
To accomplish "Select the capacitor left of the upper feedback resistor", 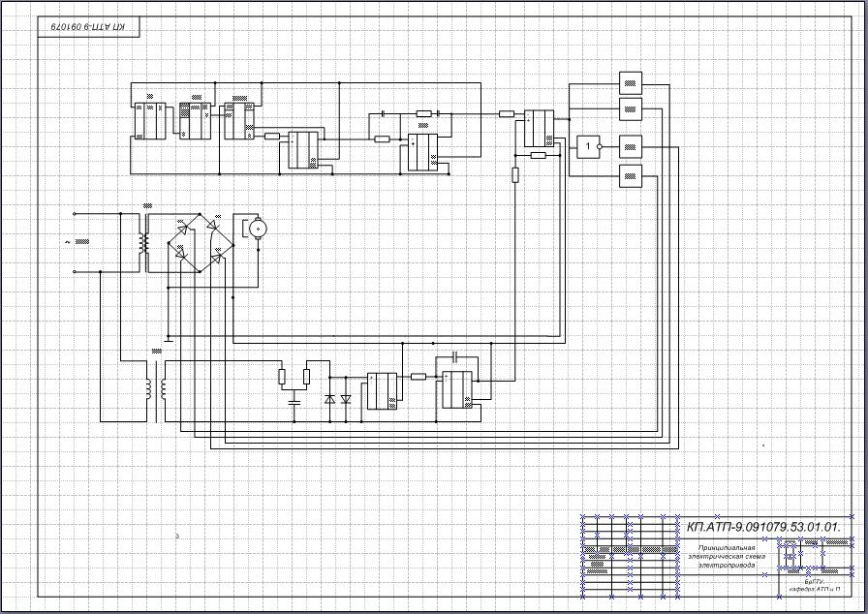I will 383,113.
